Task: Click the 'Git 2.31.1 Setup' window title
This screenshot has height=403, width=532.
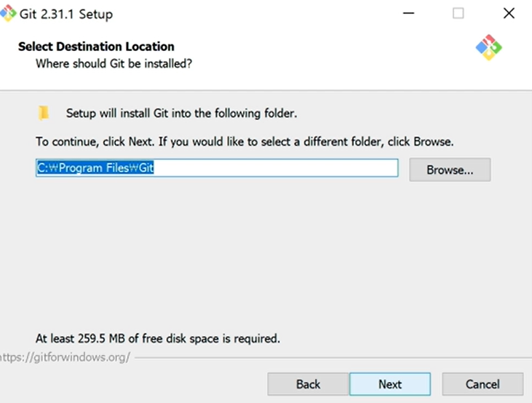Action: (66, 15)
